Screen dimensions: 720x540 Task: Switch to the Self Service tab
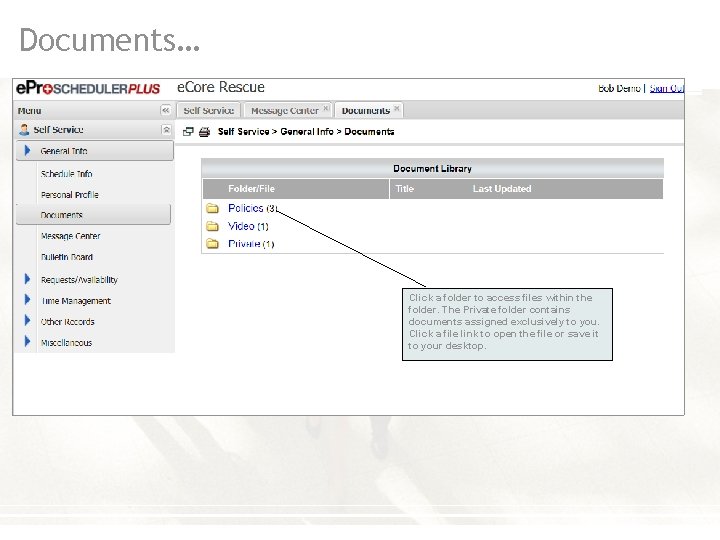pyautogui.click(x=208, y=110)
